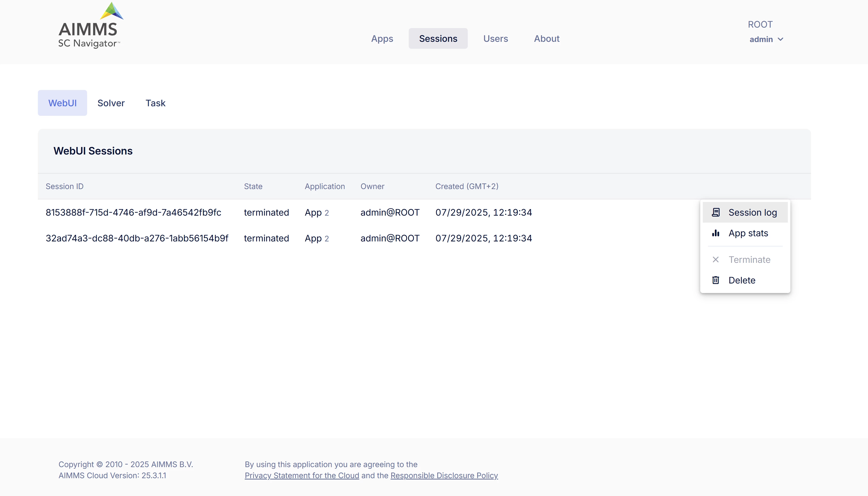
Task: Select the Sessions navigation tab
Action: (x=438, y=38)
